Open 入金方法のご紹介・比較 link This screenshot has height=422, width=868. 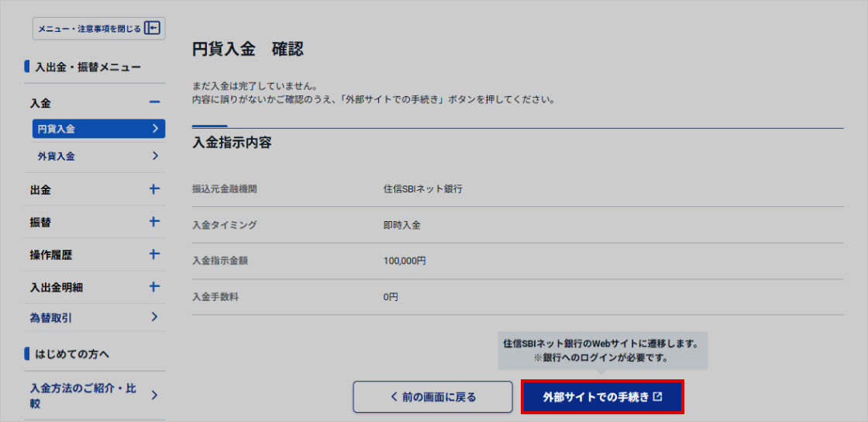pyautogui.click(x=83, y=396)
